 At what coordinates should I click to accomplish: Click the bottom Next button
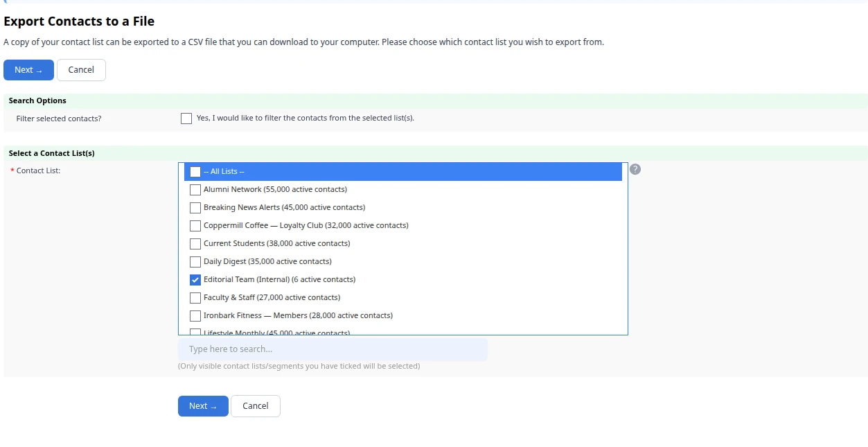(x=203, y=406)
